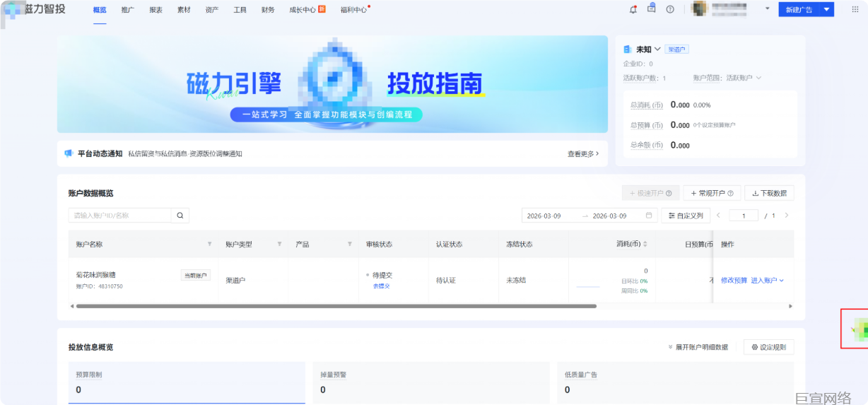Click the 当前账户 tag
Screen dimensions: 868x405
[x=196, y=275]
